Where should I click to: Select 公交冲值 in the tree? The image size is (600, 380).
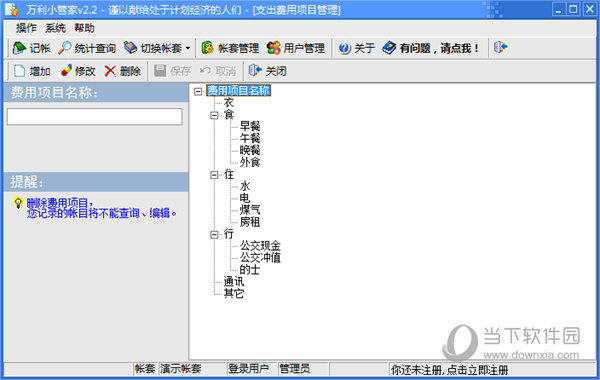click(x=260, y=258)
